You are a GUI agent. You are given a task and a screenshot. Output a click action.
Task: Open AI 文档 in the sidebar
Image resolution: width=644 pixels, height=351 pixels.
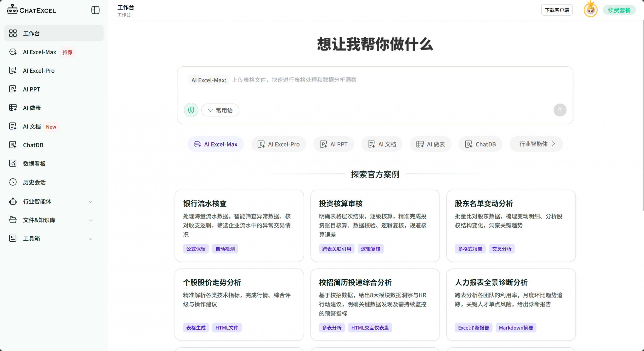click(x=54, y=126)
